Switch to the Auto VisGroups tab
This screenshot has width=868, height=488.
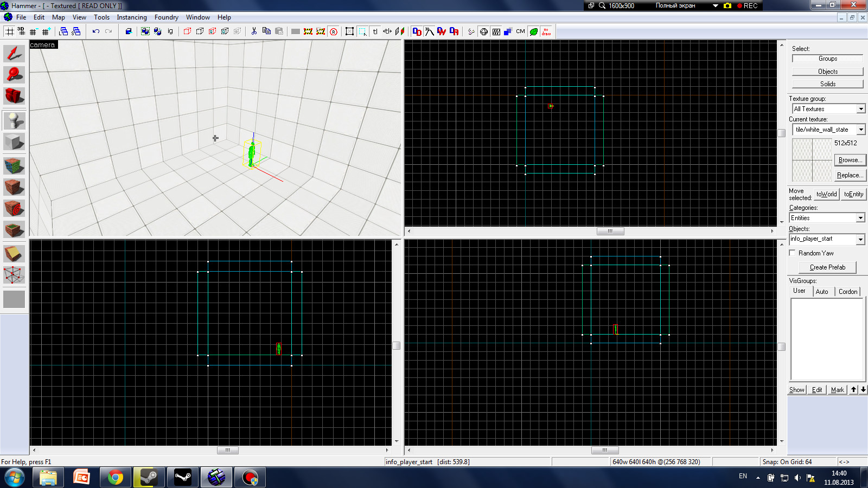click(x=822, y=292)
